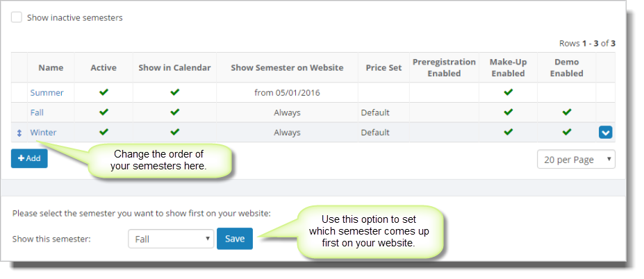Click the Demo Enabled checkmark for Fall
The width and height of the screenshot is (644, 279).
pos(567,112)
